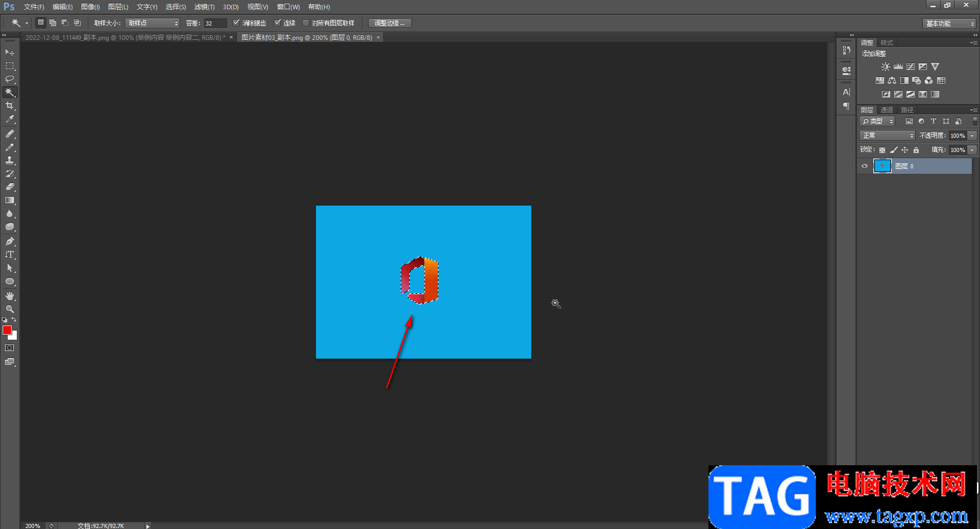Select the Rectangular Marquee tool
980x529 pixels.
tap(10, 66)
